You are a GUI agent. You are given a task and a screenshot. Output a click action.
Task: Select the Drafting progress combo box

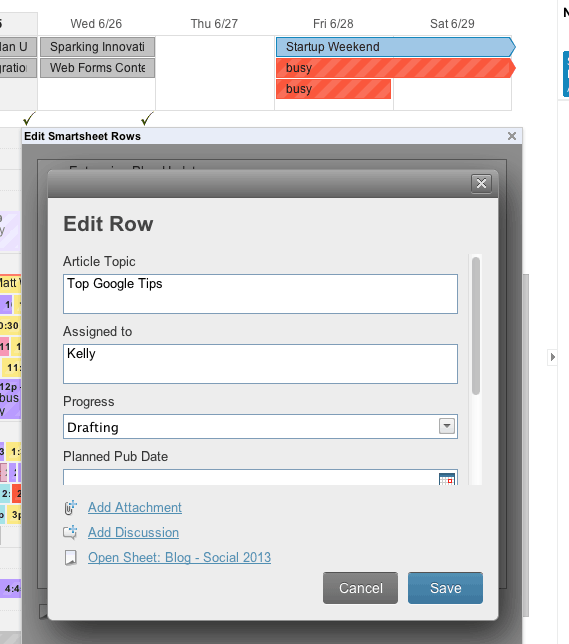point(260,427)
